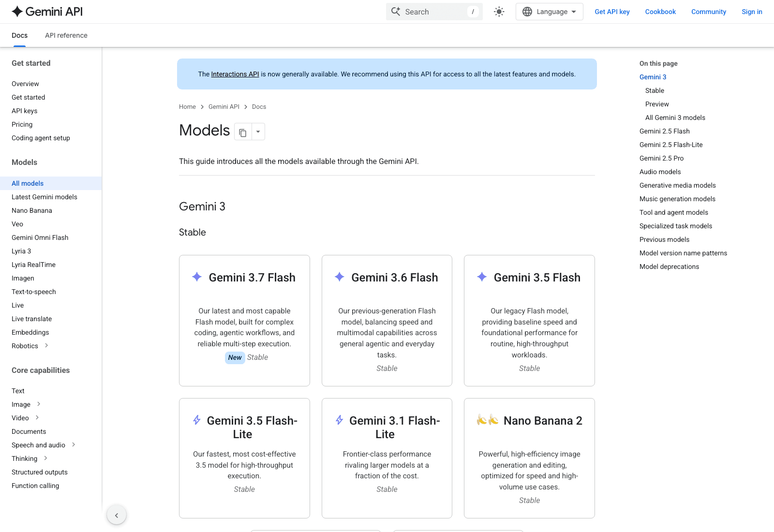The height and width of the screenshot is (532, 774).
Task: Focus the Search input field
Action: [434, 12]
